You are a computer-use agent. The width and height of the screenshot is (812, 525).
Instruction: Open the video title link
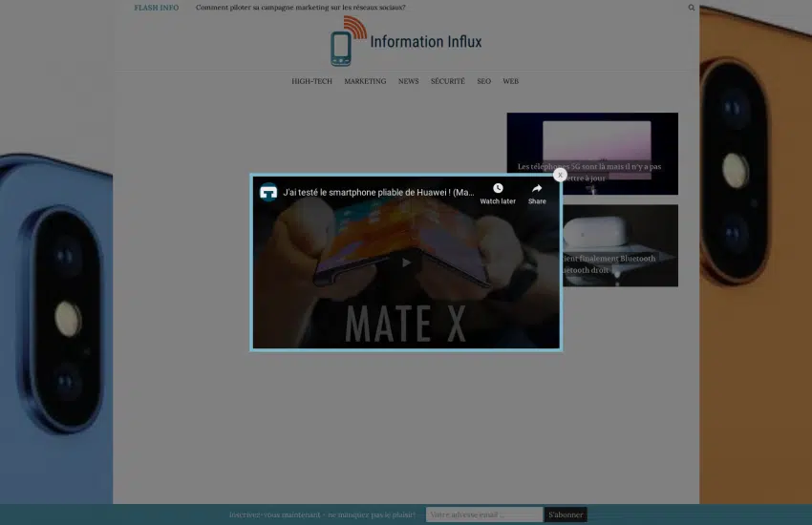(x=378, y=192)
